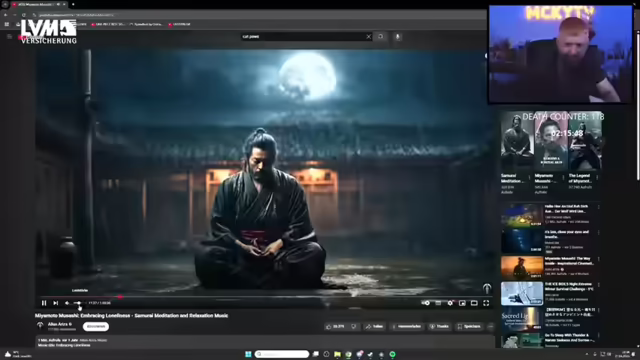The width and height of the screenshot is (640, 360).
Task: Open miniplayer mode icon
Action: pos(462,303)
